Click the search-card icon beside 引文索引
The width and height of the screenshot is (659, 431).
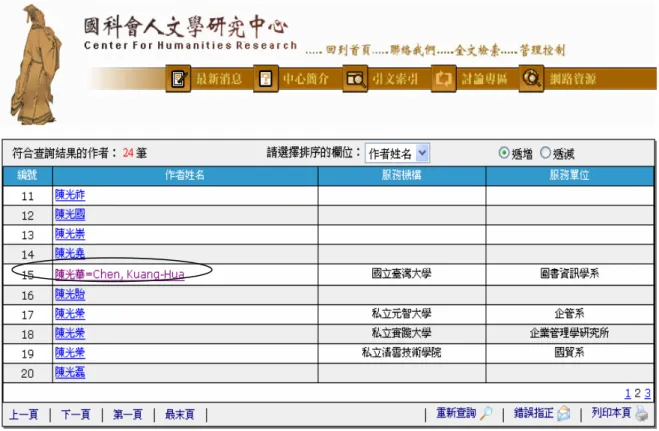tap(355, 79)
